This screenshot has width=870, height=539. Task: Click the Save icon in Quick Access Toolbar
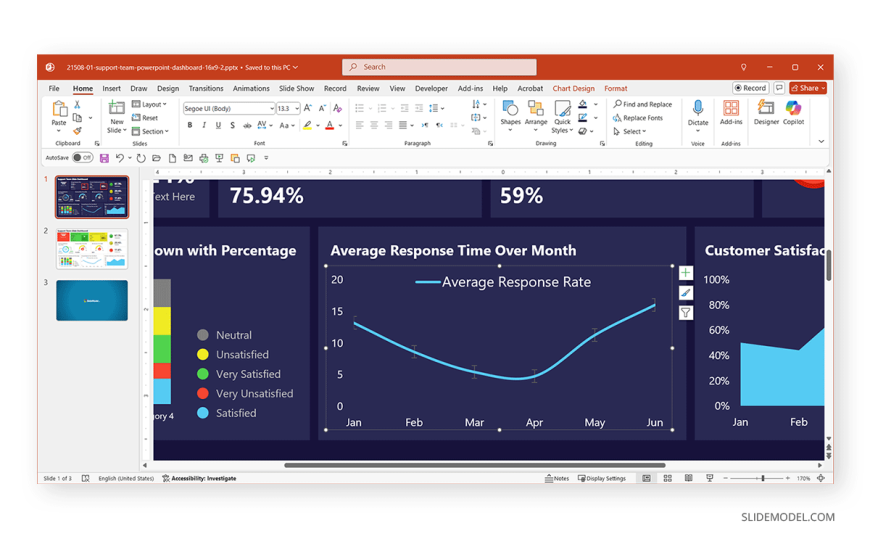104,158
